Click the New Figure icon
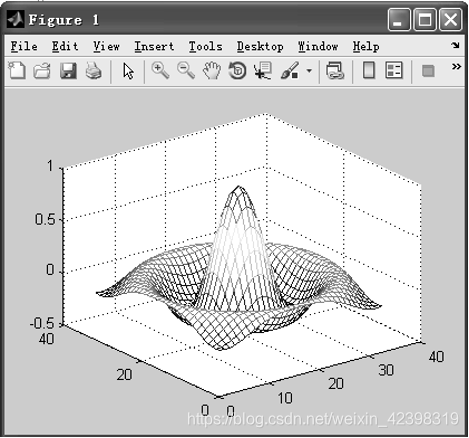Viewport: 469px width, 438px height. point(17,70)
